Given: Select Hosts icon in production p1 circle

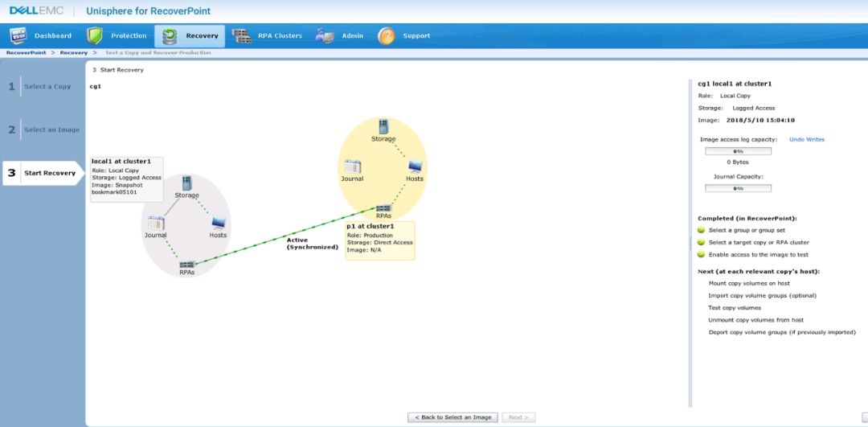Looking at the screenshot, I should pyautogui.click(x=416, y=166).
